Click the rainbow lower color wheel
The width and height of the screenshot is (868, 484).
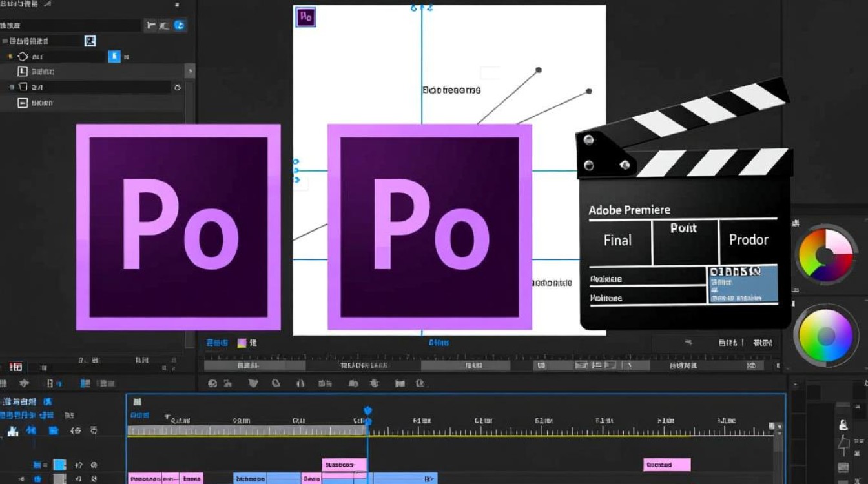tap(825, 335)
